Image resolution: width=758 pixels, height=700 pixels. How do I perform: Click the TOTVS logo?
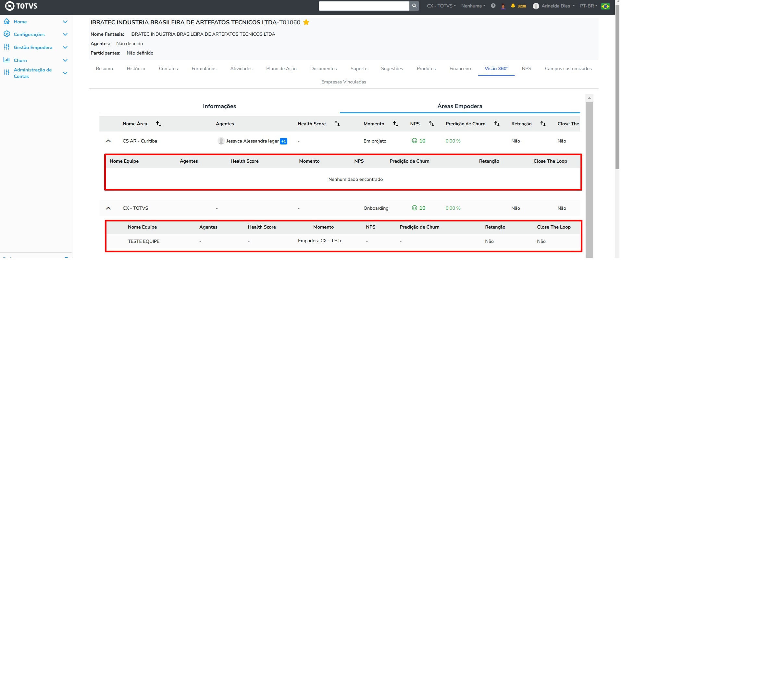pos(21,6)
